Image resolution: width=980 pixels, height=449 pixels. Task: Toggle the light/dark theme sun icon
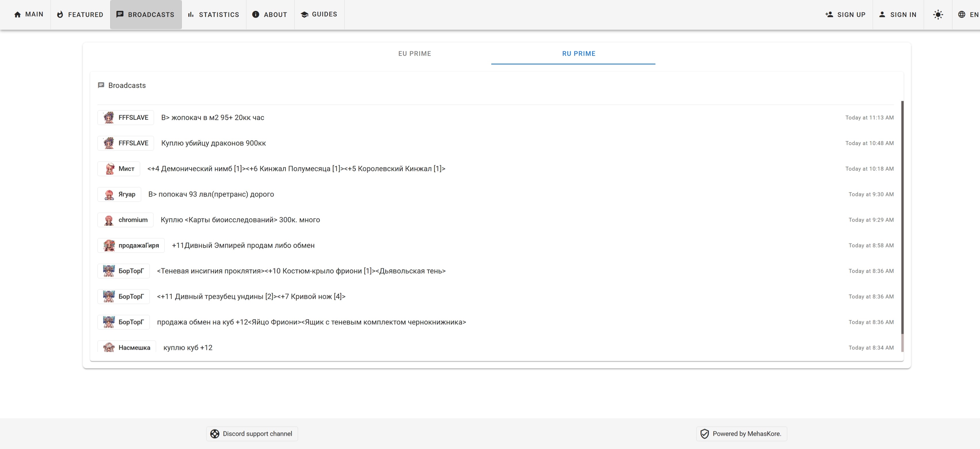(x=938, y=14)
